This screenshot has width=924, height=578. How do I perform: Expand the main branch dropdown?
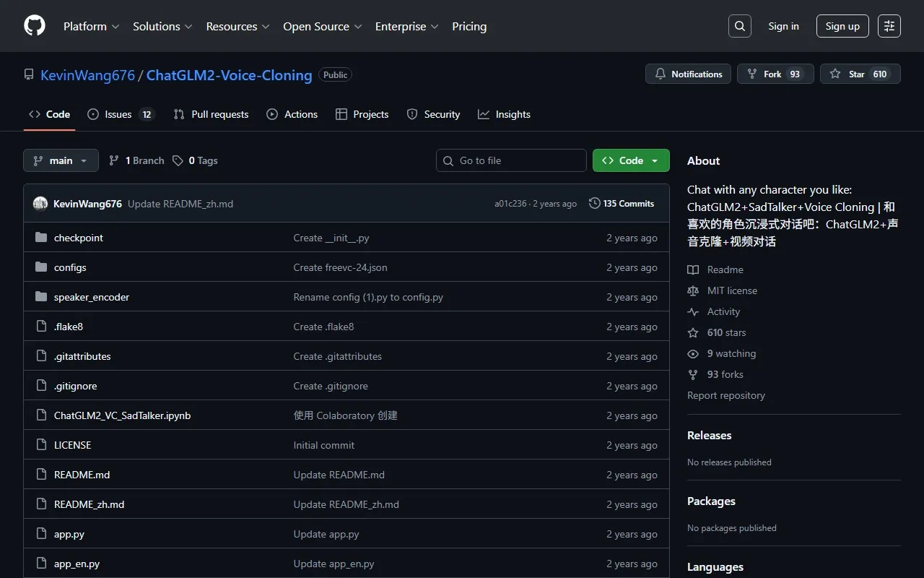(x=61, y=160)
